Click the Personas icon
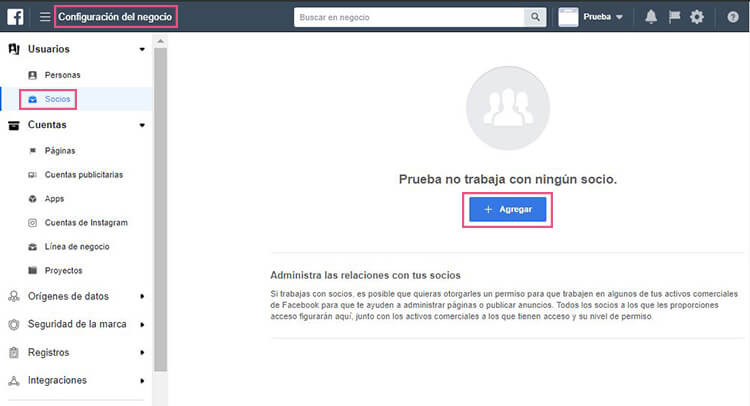750x406 pixels. click(33, 75)
